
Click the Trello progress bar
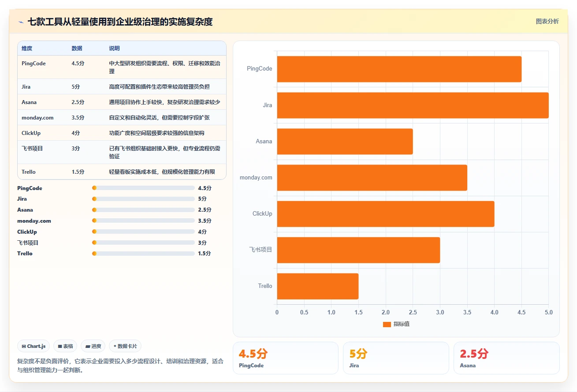tap(143, 254)
